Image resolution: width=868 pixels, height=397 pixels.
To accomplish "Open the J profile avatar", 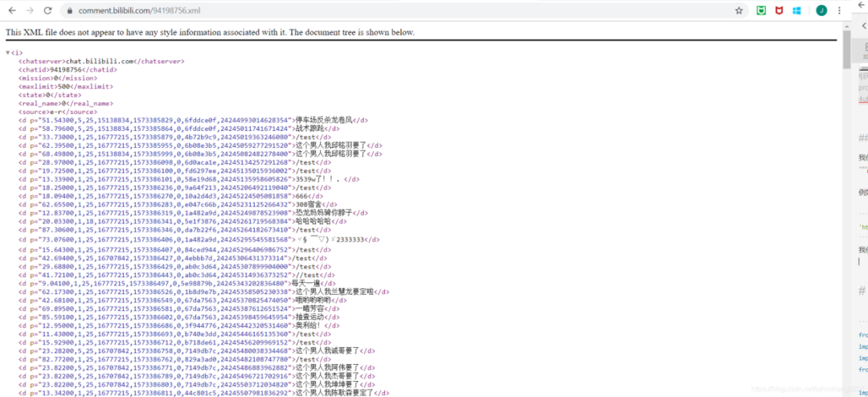I will [822, 10].
